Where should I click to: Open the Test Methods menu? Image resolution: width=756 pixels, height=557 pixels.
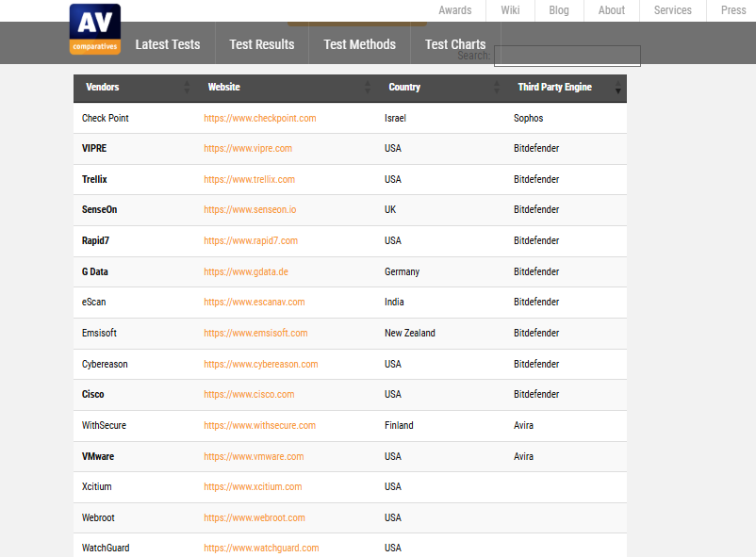click(360, 44)
